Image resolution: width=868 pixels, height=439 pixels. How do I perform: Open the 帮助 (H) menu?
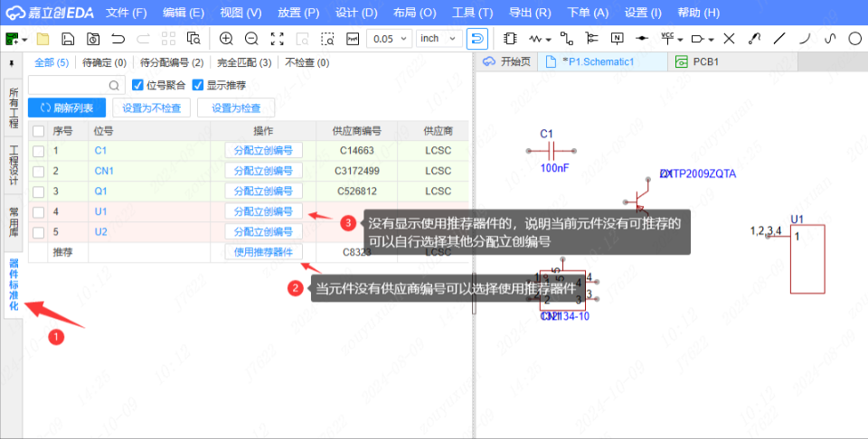[699, 13]
